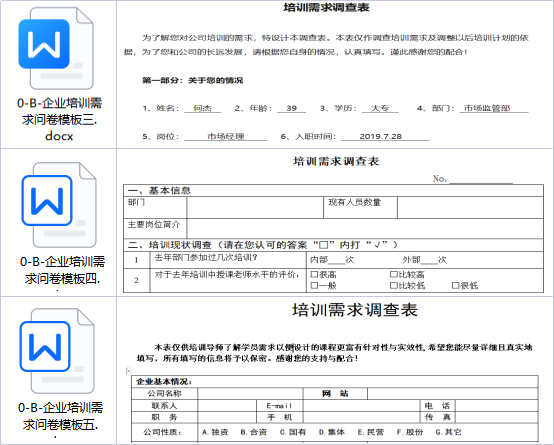
Task: Click the department field 市场监管部
Action: pos(494,109)
